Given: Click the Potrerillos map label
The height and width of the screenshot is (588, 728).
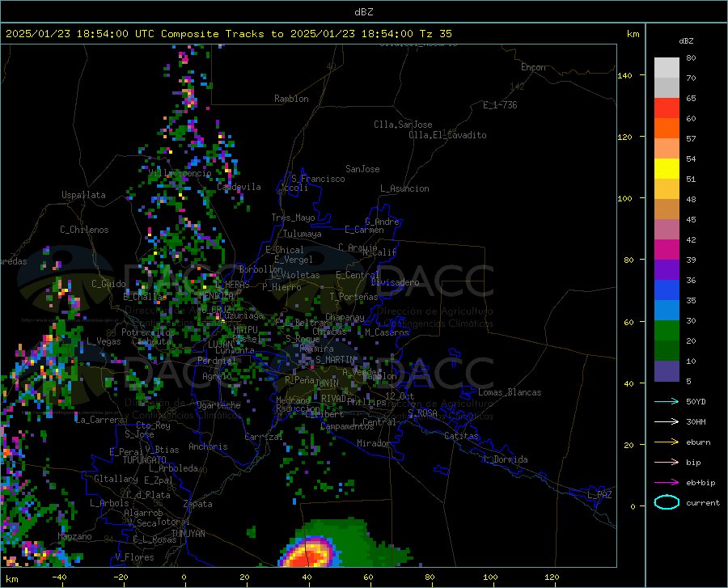Looking at the screenshot, I should (x=148, y=332).
